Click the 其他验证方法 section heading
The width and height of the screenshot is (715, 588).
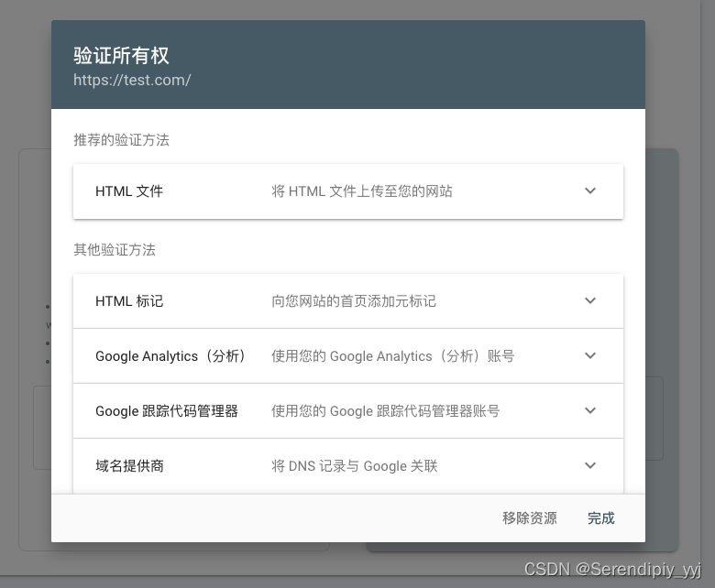(x=115, y=250)
